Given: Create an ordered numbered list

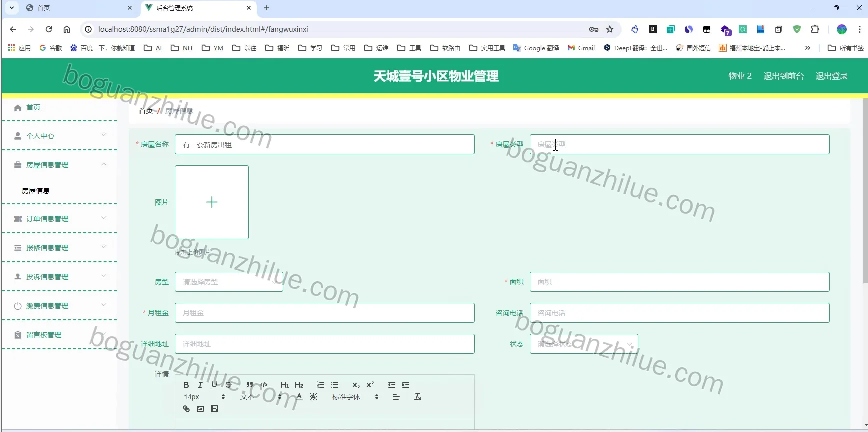Looking at the screenshot, I should point(321,385).
